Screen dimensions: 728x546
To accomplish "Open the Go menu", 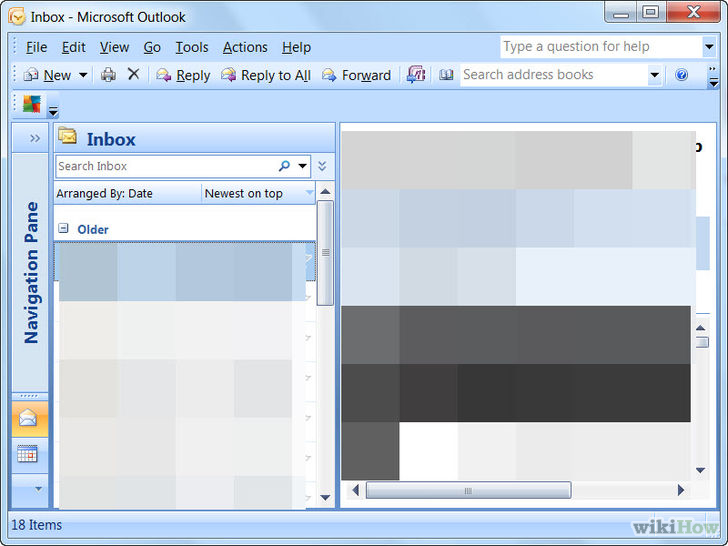I will (x=152, y=47).
